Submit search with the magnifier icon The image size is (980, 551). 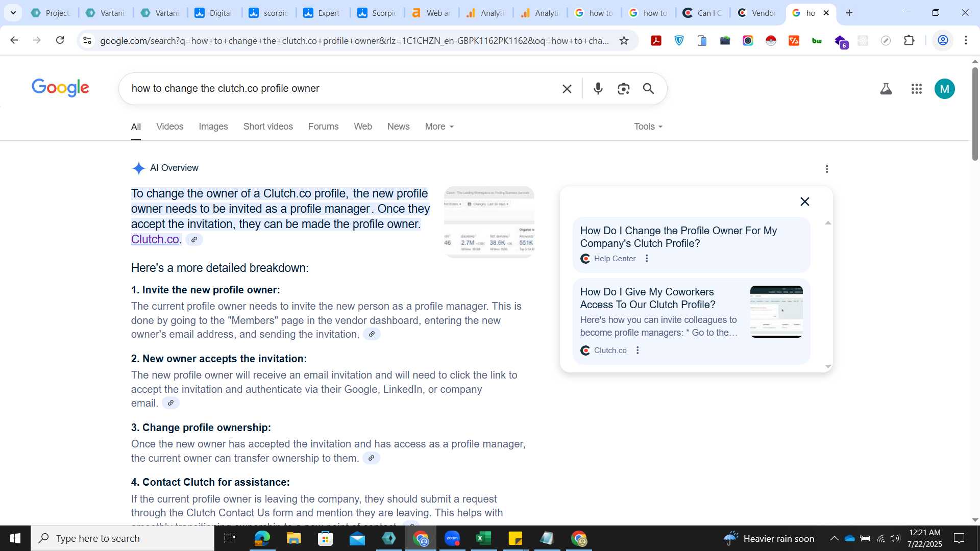coord(648,89)
